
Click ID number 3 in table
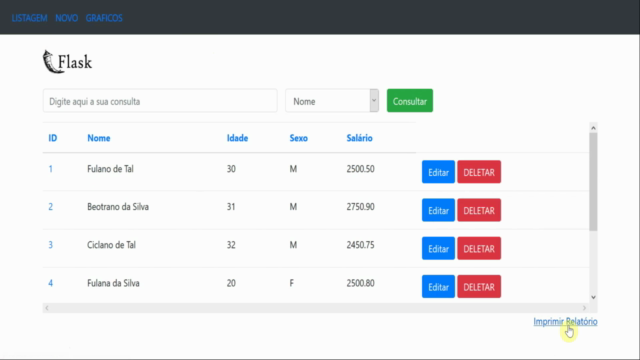[51, 245]
